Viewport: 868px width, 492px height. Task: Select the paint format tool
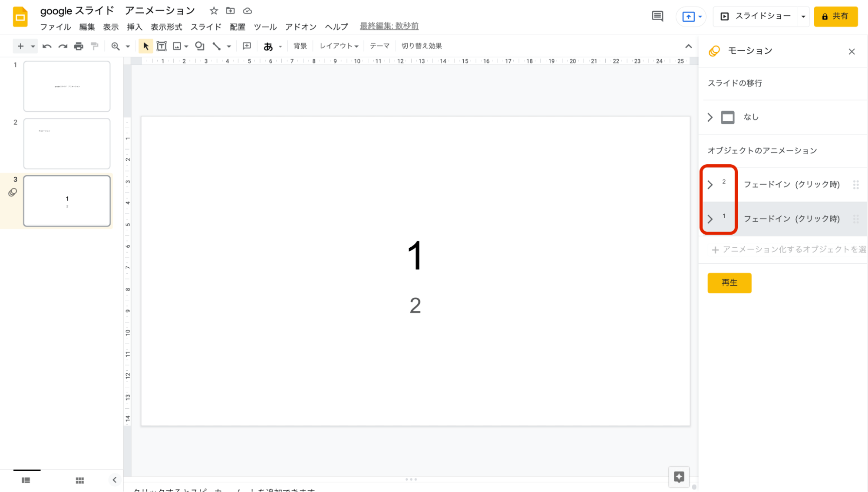[x=95, y=46]
